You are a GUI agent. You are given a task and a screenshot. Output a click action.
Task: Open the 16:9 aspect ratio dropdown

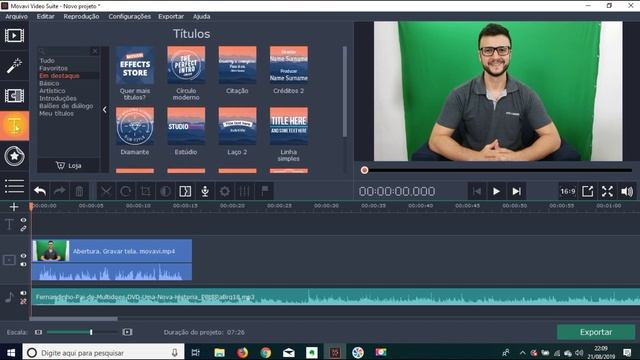click(568, 191)
